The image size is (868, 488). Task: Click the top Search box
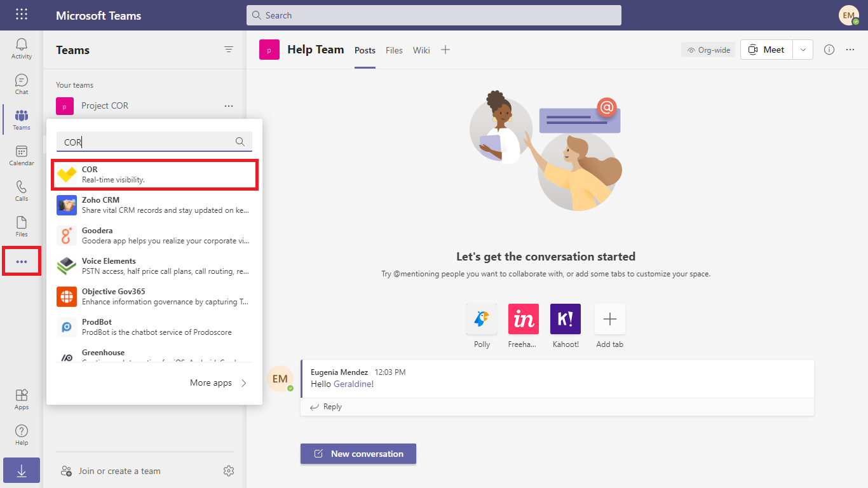click(434, 15)
